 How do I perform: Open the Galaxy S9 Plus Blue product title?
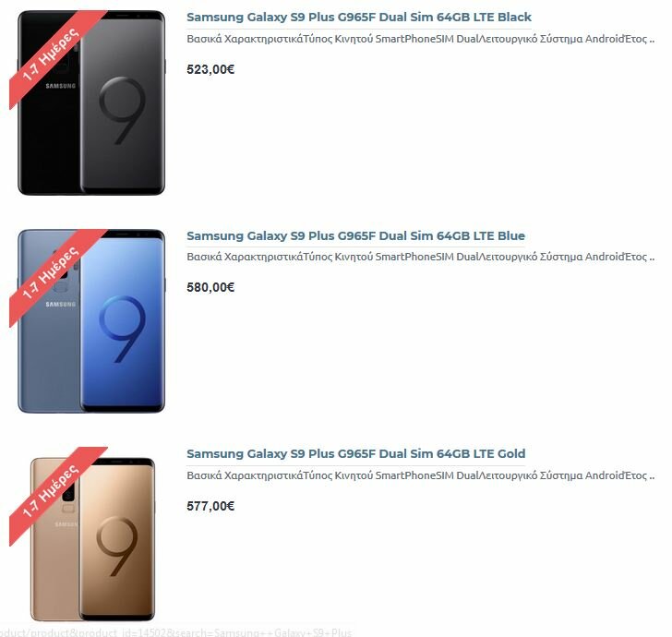coord(355,235)
